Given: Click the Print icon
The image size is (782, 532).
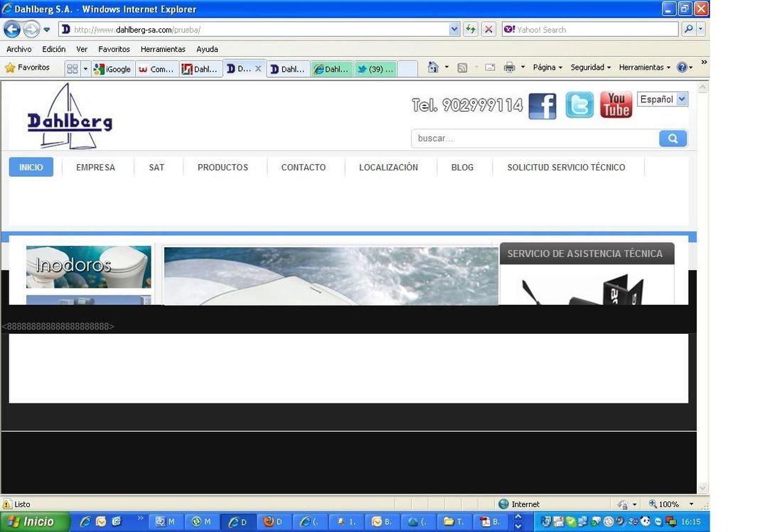Looking at the screenshot, I should [x=509, y=67].
